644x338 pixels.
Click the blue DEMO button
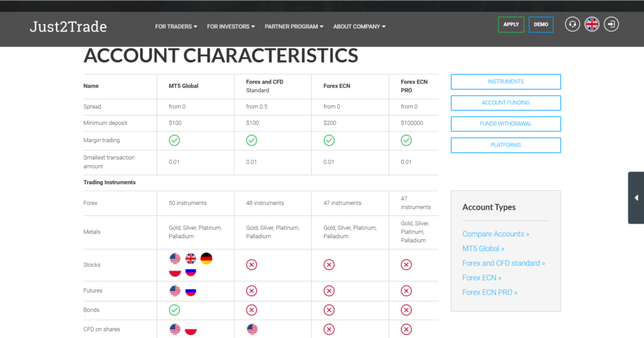[x=541, y=25]
